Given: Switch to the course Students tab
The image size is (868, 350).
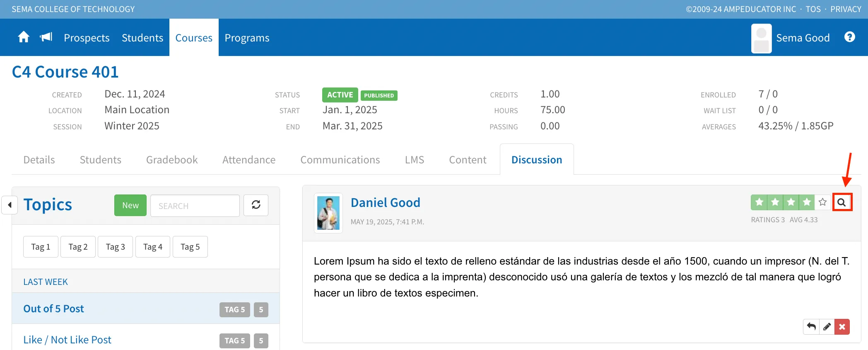Looking at the screenshot, I should click(101, 160).
